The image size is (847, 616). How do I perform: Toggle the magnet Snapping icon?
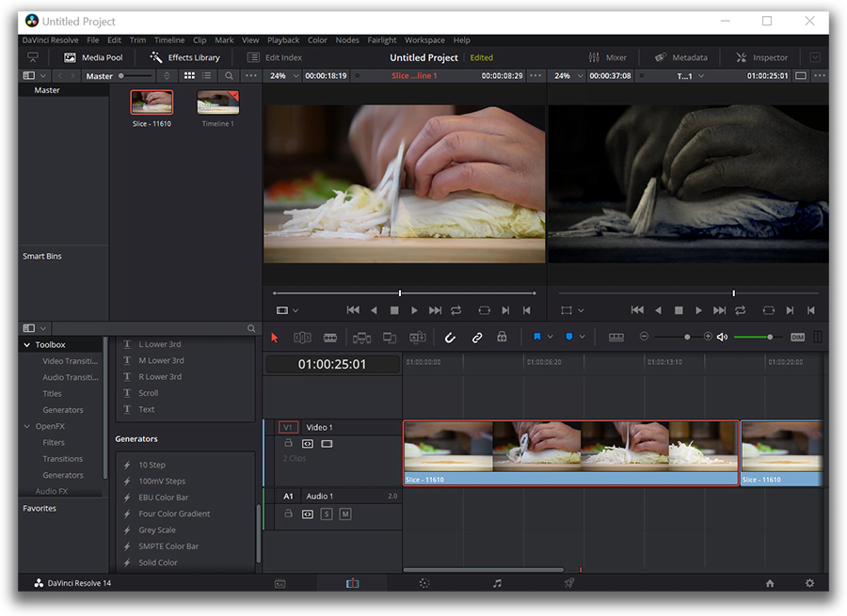pyautogui.click(x=450, y=337)
